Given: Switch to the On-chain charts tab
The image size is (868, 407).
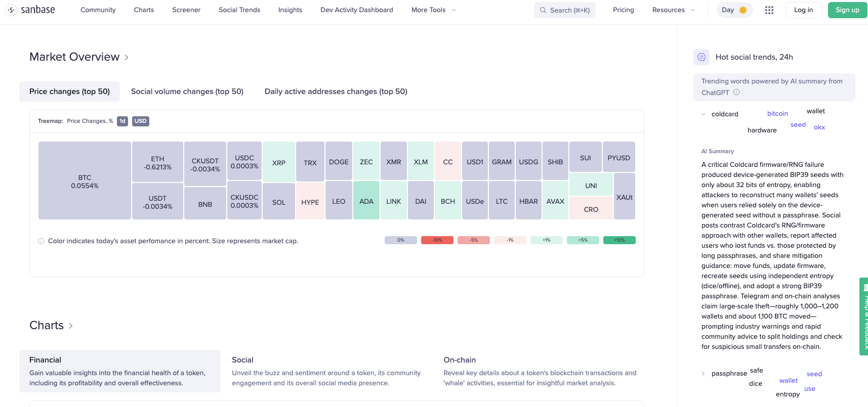Looking at the screenshot, I should [540, 371].
